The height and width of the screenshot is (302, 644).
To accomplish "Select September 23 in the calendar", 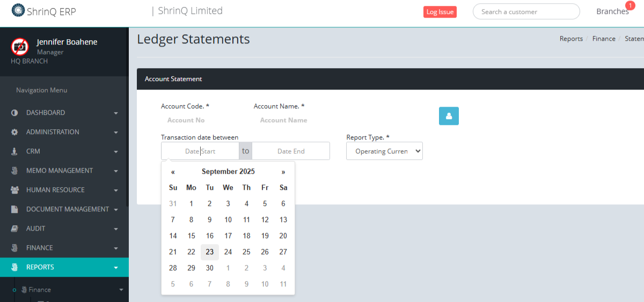I will [210, 252].
